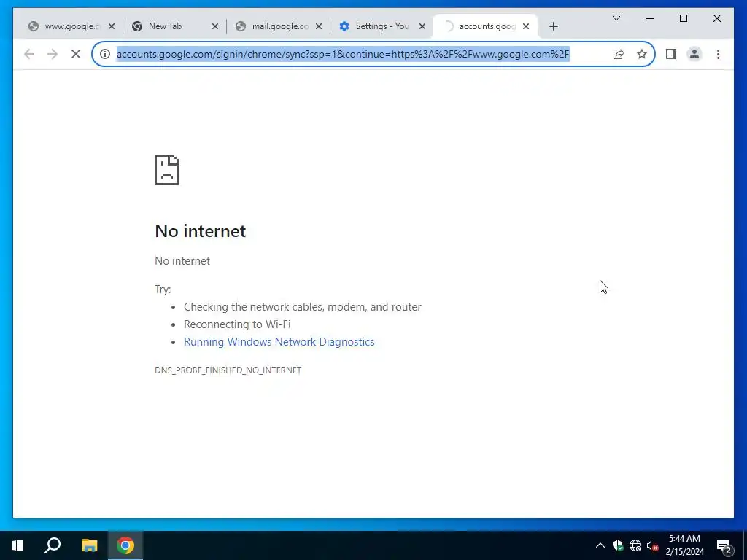
Task: Click 'Reconnecting to Wi-Fi' suggestion text
Action: 237,324
